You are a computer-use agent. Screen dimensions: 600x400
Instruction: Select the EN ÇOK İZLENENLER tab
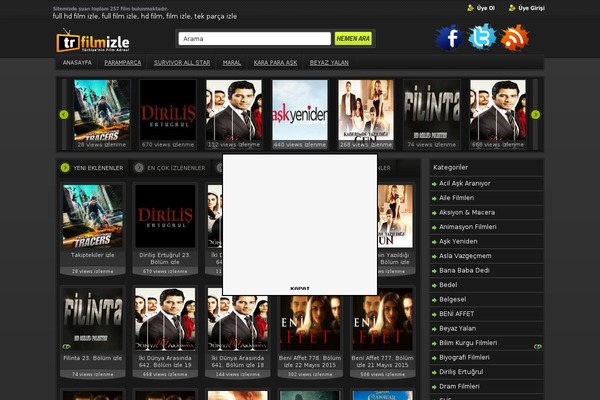pyautogui.click(x=170, y=168)
